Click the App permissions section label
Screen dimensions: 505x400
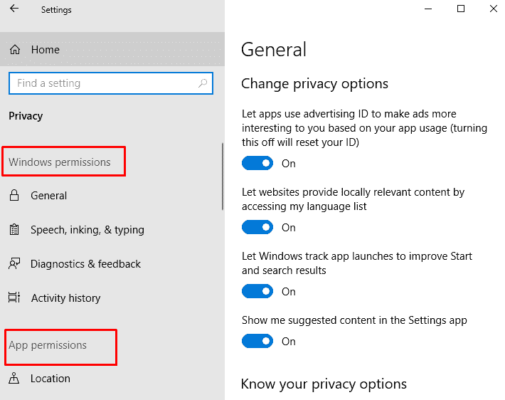point(48,345)
